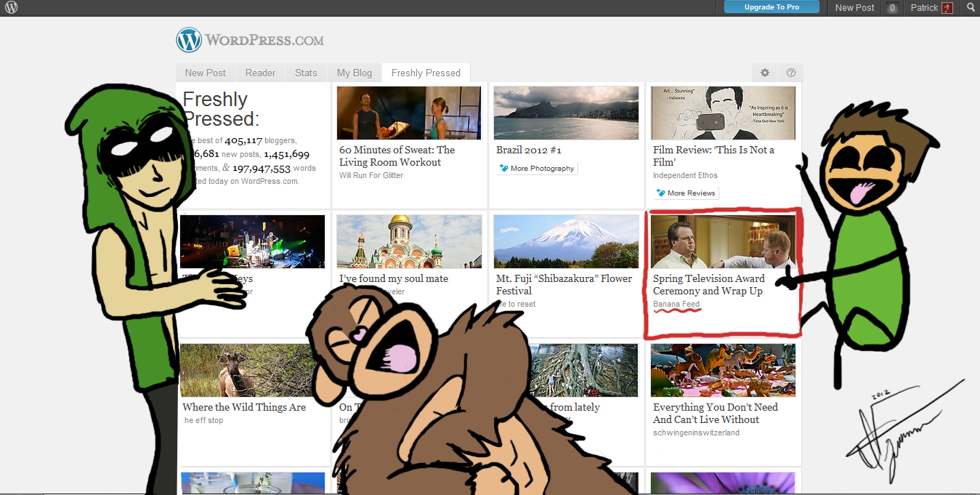Select the Freshly Pressed tab

tap(426, 73)
